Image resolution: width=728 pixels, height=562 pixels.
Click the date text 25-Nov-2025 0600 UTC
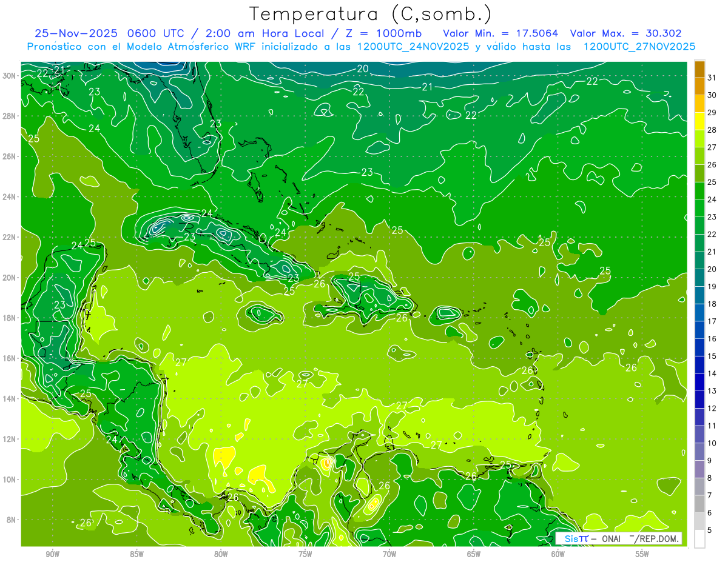pos(108,33)
